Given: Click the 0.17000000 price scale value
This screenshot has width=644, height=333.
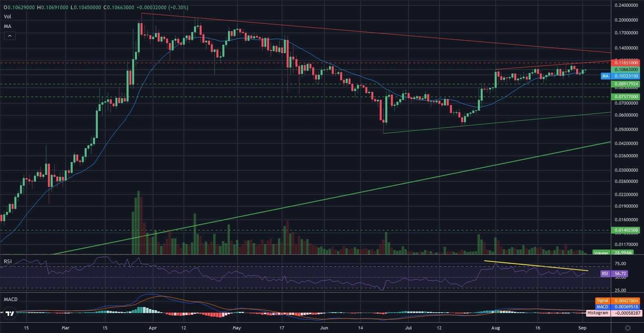Looking at the screenshot, I should pos(626,33).
